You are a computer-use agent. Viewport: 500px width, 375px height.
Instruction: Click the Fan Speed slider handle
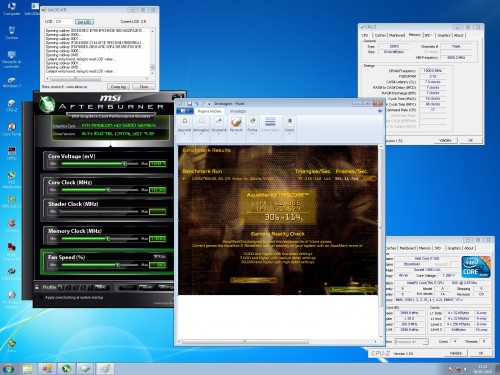pos(118,265)
